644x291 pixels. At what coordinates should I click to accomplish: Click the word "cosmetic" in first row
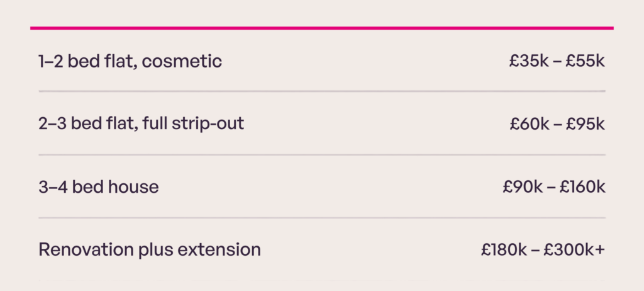pos(182,62)
